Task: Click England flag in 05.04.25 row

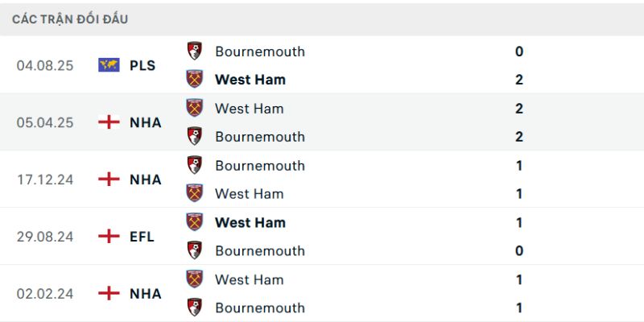Action: [x=109, y=122]
